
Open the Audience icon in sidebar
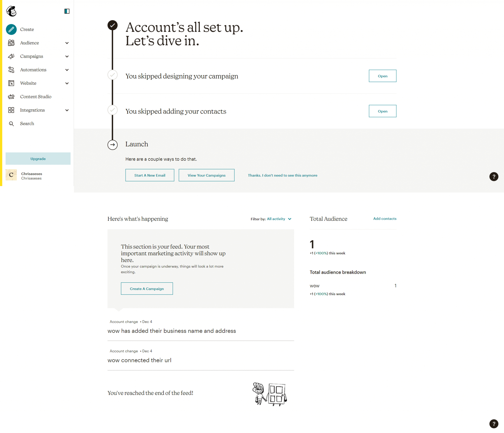point(11,42)
